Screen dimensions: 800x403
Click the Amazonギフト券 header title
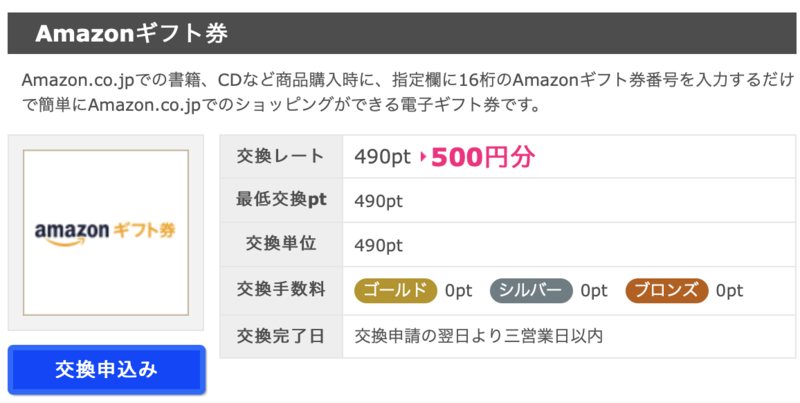[x=131, y=34]
